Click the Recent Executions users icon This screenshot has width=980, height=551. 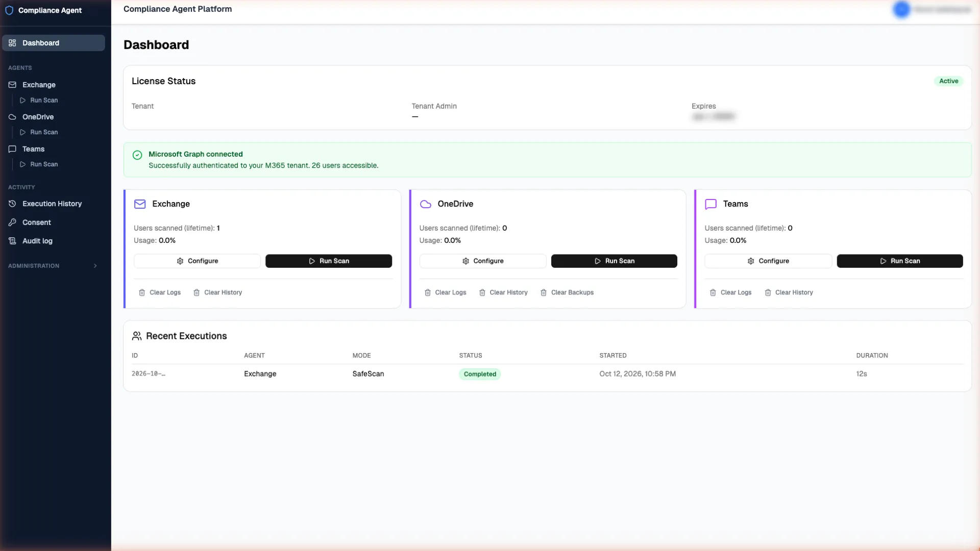137,336
